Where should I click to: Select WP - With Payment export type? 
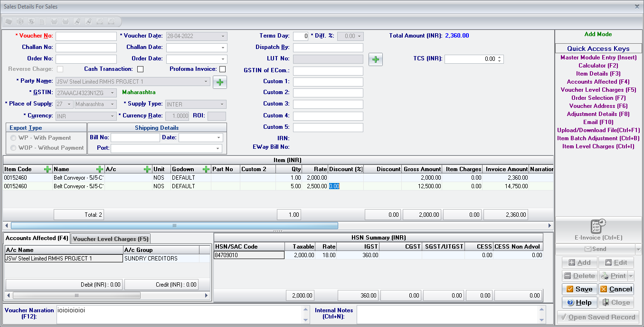click(13, 138)
